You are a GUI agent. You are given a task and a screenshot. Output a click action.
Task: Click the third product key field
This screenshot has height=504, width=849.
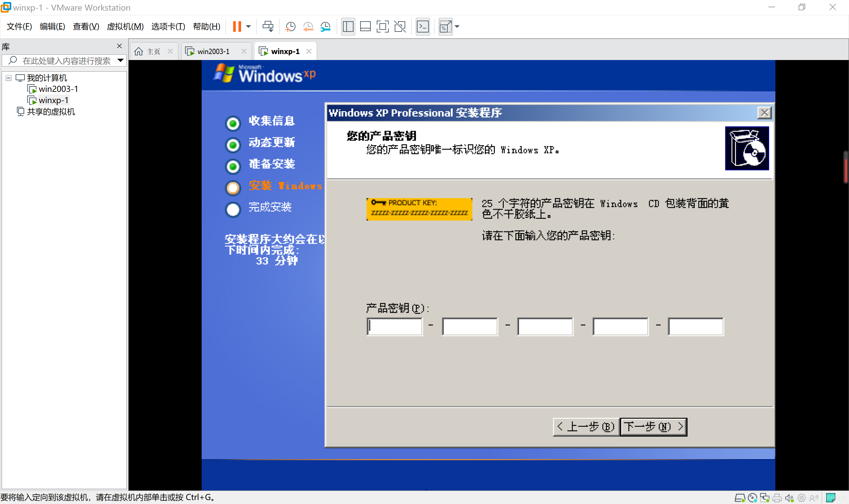546,326
